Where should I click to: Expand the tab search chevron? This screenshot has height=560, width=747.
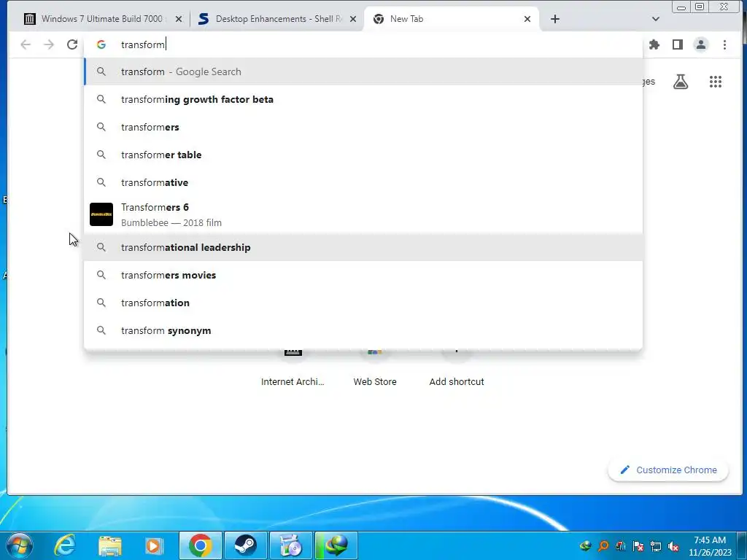click(656, 19)
